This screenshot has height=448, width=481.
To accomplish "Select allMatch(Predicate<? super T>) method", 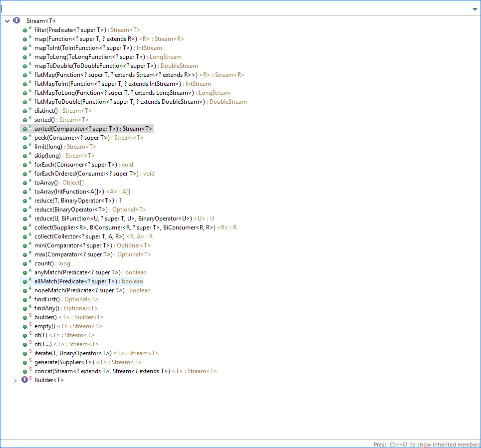I will (x=88, y=281).
